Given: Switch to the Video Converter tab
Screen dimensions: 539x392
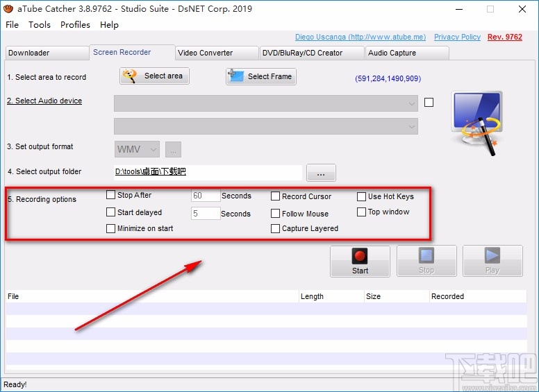Looking at the screenshot, I should click(x=217, y=53).
